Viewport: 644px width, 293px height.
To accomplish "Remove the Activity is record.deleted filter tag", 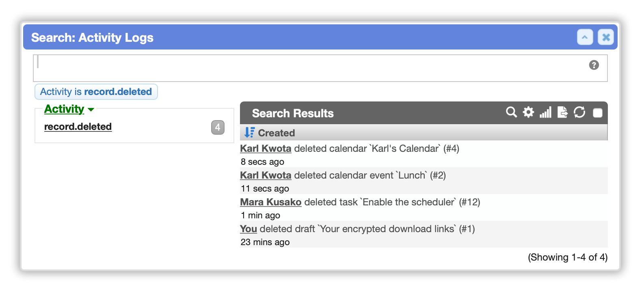I will pos(96,92).
